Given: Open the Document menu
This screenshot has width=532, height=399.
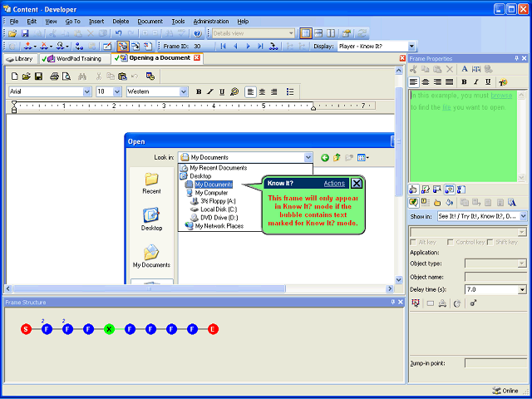Looking at the screenshot, I should (150, 22).
